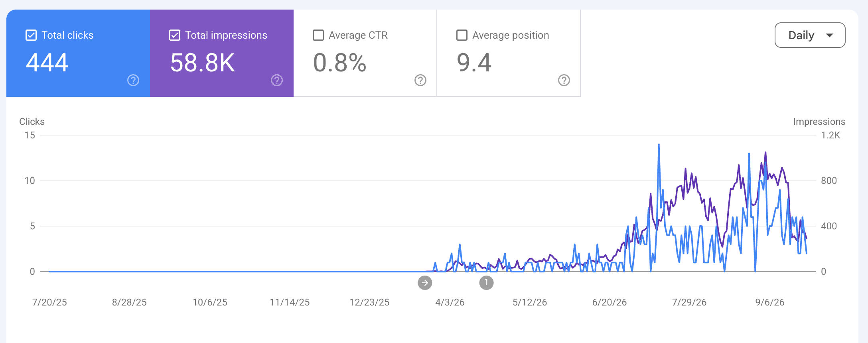Click the arrow annotation marker below chart
The height and width of the screenshot is (343, 868).
425,283
